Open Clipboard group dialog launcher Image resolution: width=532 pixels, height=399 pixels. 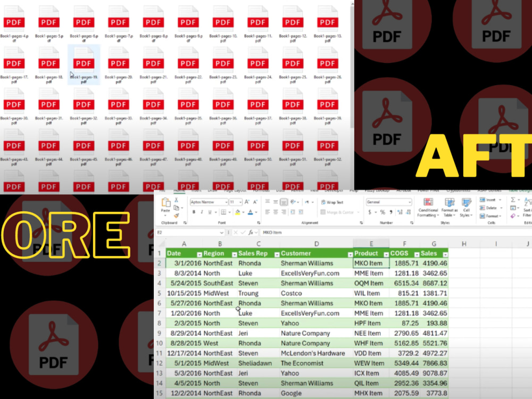185,223
